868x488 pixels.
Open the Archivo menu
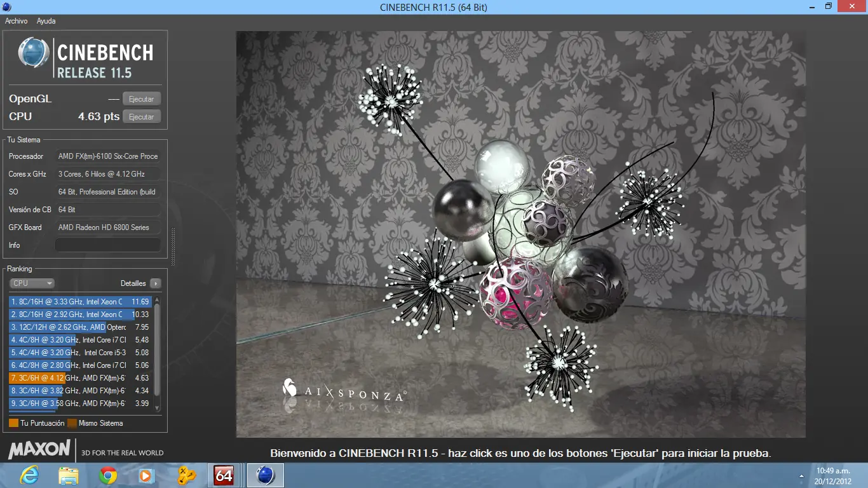click(x=16, y=21)
